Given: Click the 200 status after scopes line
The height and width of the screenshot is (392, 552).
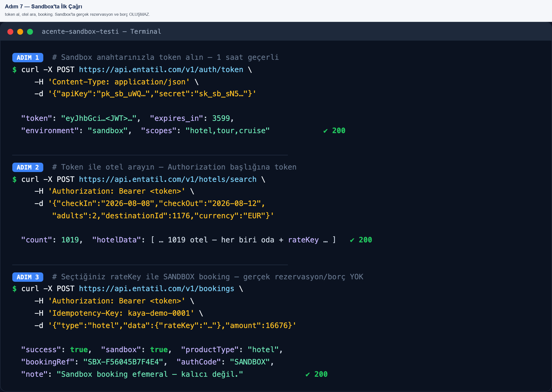Looking at the screenshot, I should point(334,131).
